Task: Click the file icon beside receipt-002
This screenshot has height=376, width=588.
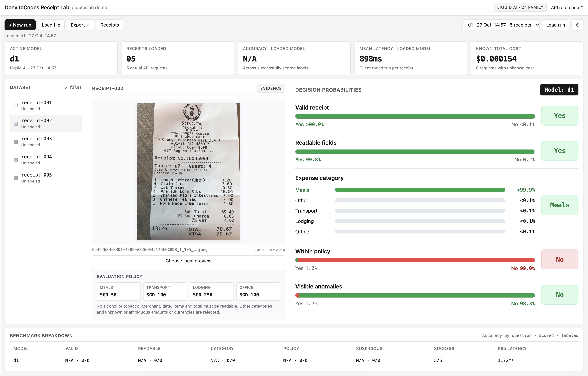Action: tap(16, 124)
